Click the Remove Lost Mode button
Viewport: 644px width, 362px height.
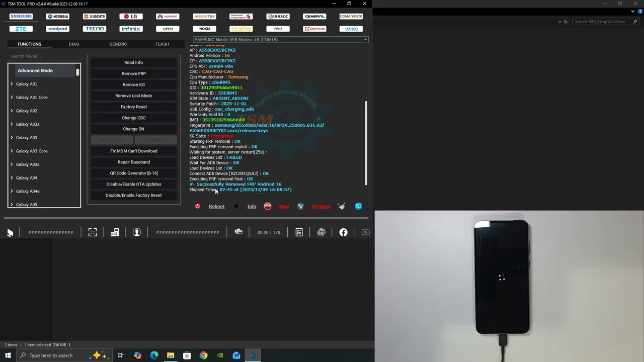[x=134, y=96]
